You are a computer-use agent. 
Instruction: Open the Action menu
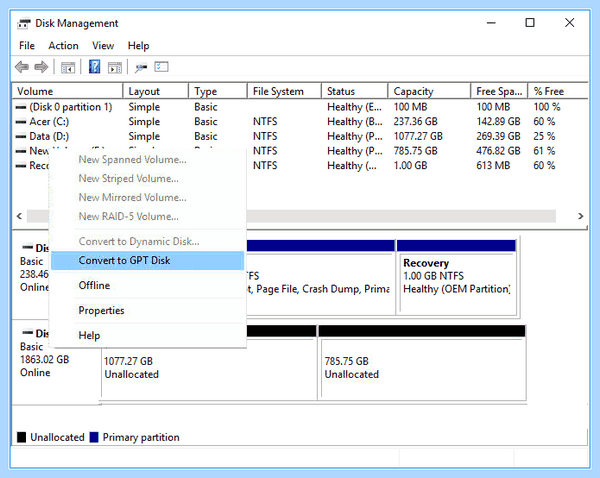coord(63,46)
